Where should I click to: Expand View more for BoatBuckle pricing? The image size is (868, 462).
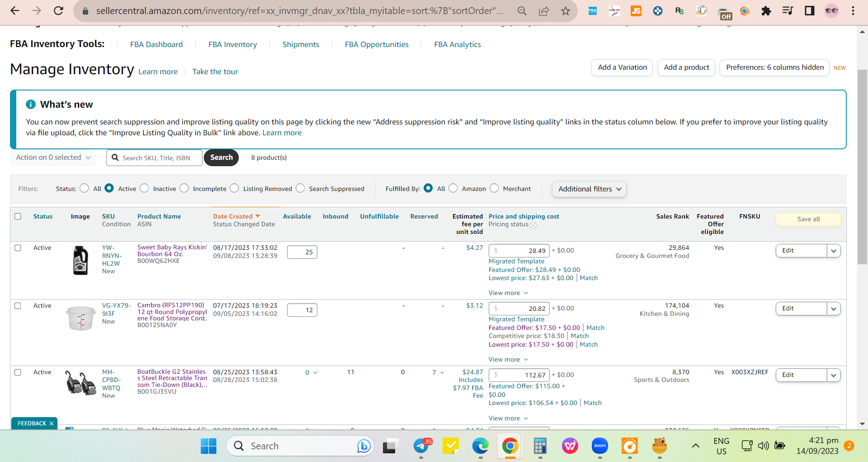(508, 419)
